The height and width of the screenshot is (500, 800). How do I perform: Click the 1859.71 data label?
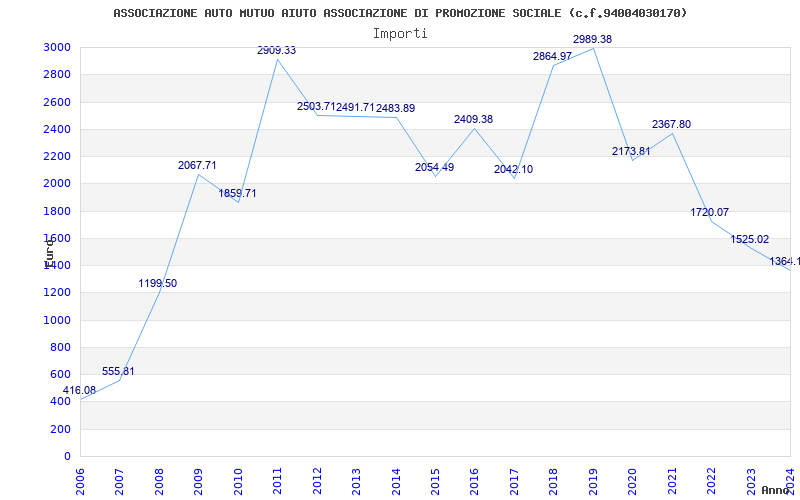pos(237,193)
